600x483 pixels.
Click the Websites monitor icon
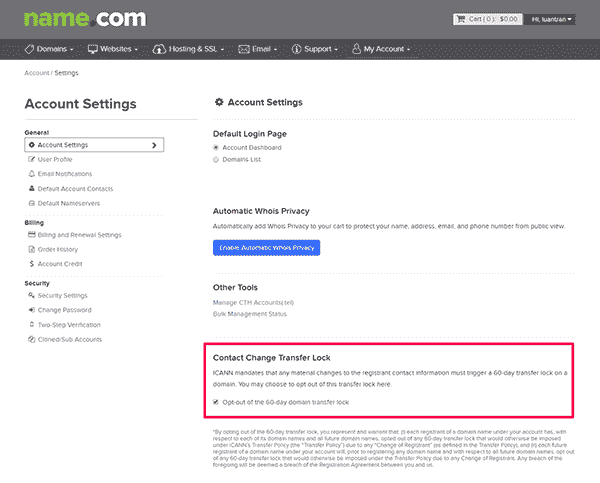coord(93,49)
